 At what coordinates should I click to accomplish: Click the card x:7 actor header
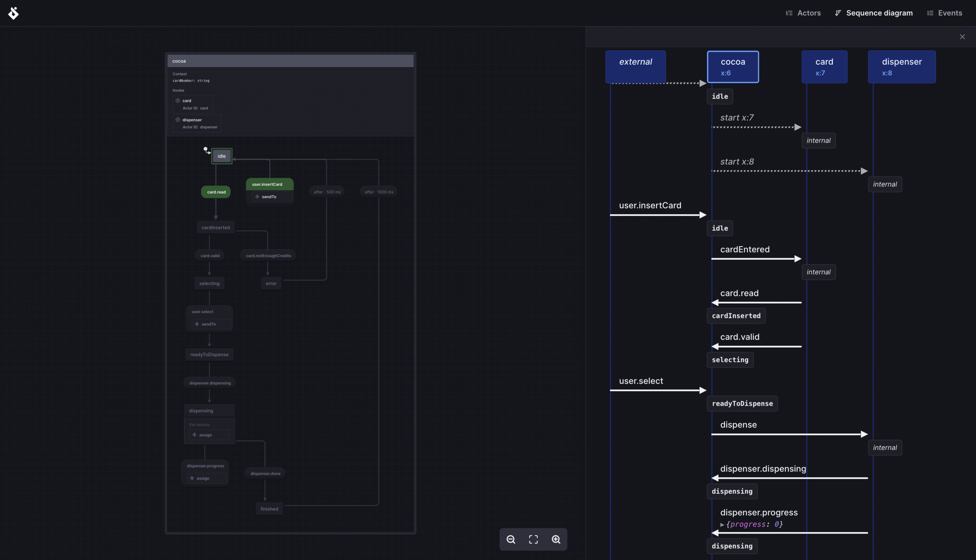tap(824, 67)
